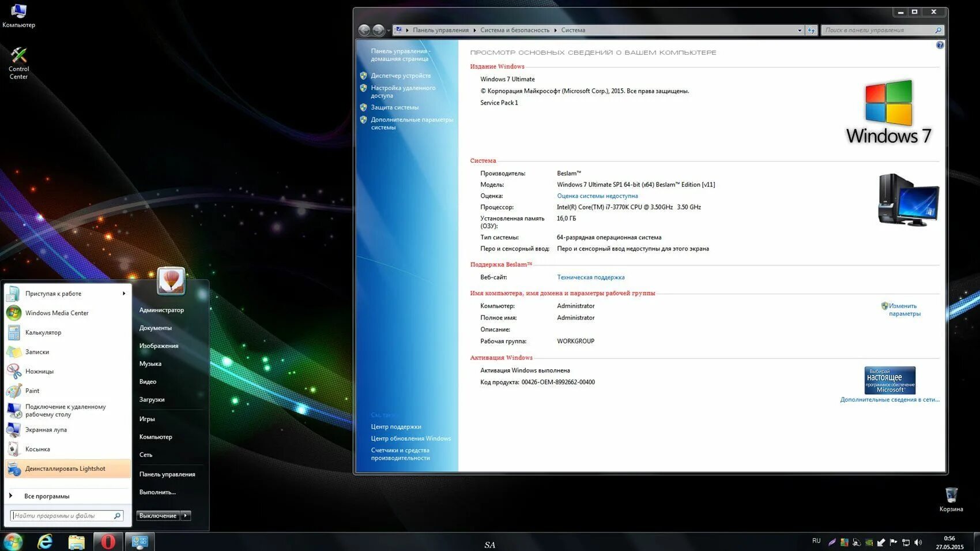Expand Приступая к работе submenu arrow
980x551 pixels.
pos(124,294)
